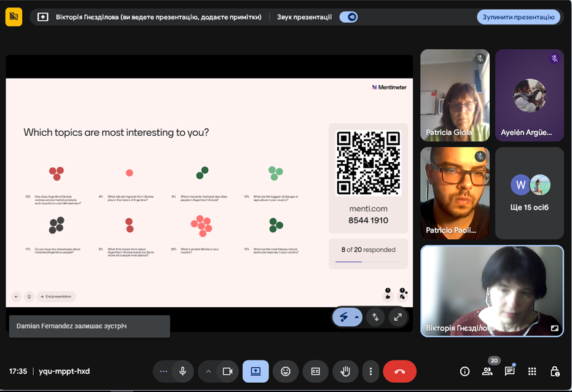The width and height of the screenshot is (572, 392).
Task: Toggle the microphone button
Action: [182, 371]
